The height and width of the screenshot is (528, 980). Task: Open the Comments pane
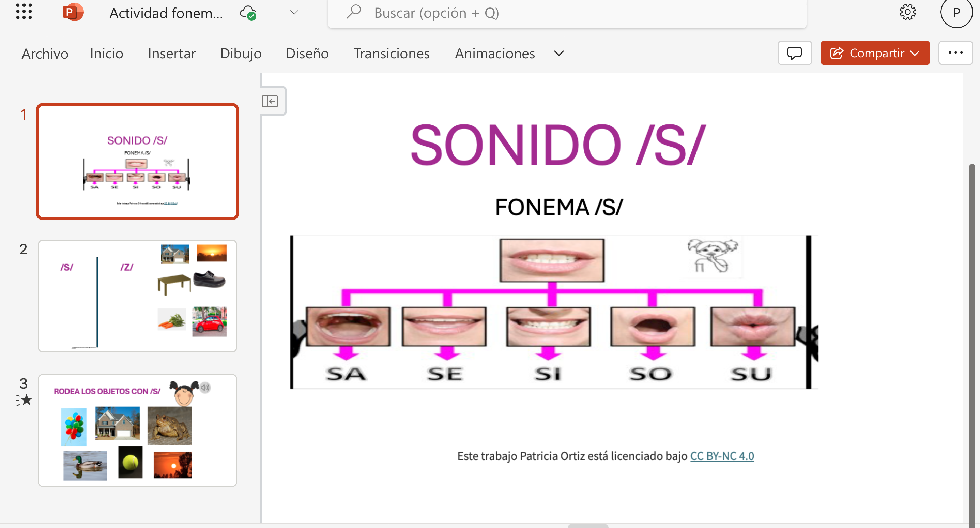[x=795, y=53]
